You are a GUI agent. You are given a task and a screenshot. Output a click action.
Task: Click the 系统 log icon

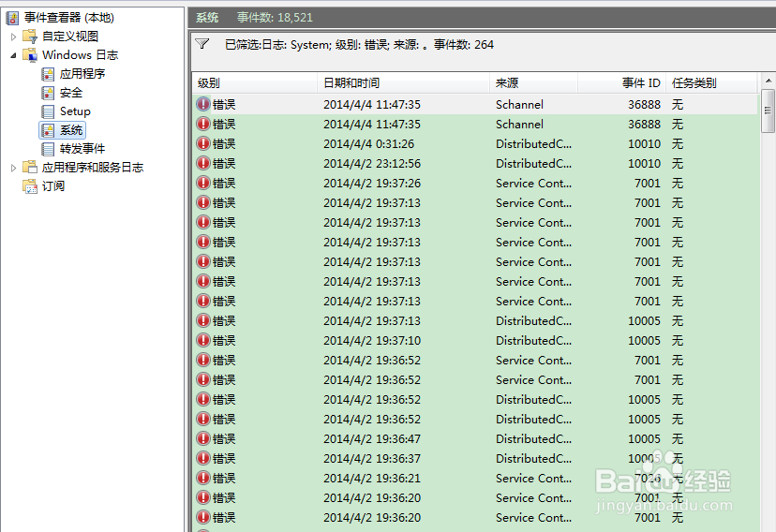48,130
